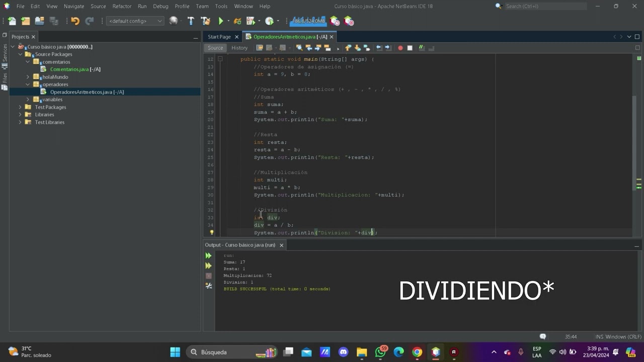Close the Output Curso básico java tab
This screenshot has height=362, width=644.
[x=281, y=245]
